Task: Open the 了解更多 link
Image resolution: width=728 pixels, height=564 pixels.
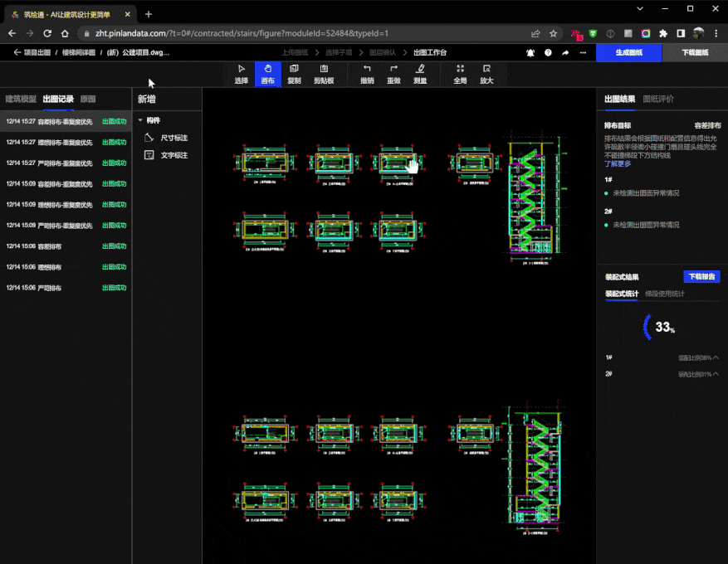Action: click(x=618, y=163)
